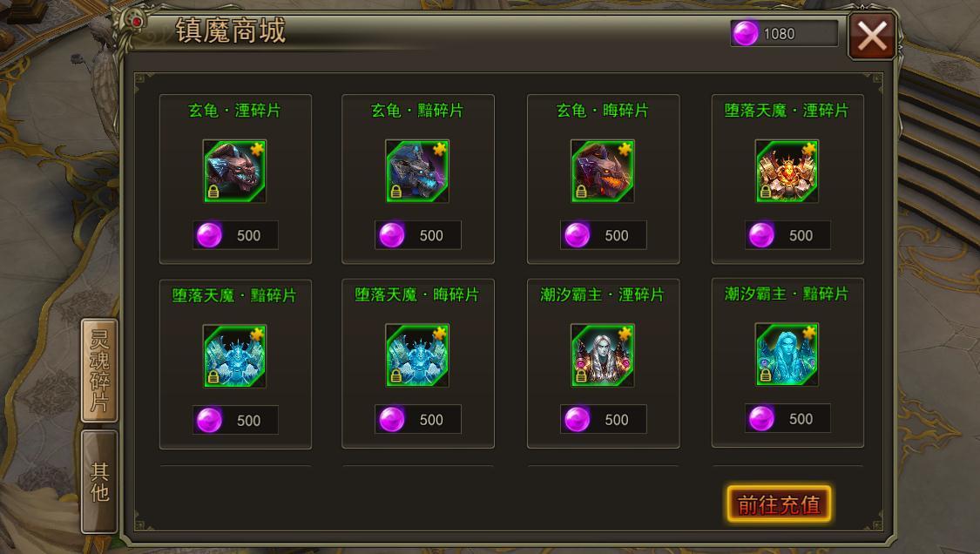The height and width of the screenshot is (554, 980).
Task: Switch to the 灵魂碎片 tab
Action: (x=99, y=370)
